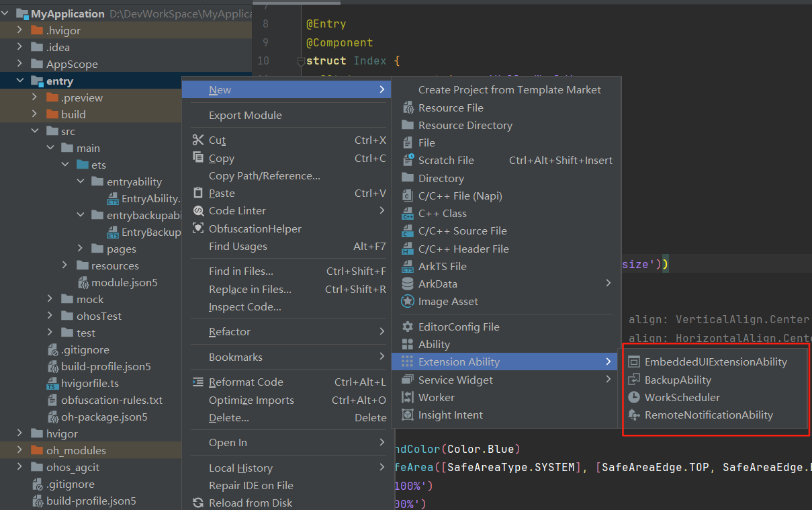
Task: Select oh-package.json5 in tree
Action: (104, 417)
